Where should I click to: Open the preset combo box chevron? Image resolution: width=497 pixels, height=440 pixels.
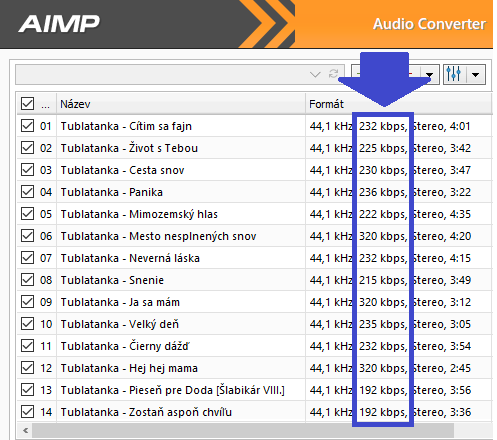[315, 74]
